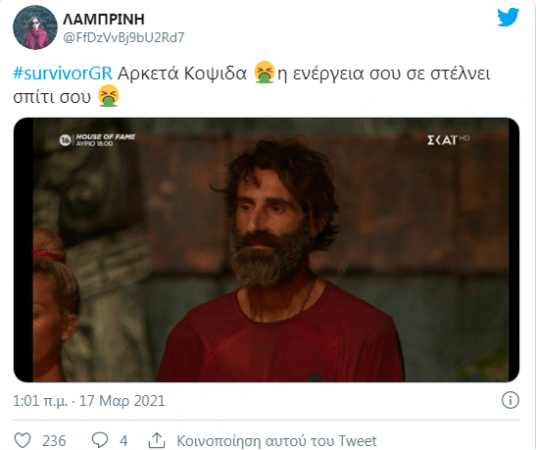
Task: Open the @FfDzVvBj9bU2Rd7 handle link
Action: click(x=124, y=37)
